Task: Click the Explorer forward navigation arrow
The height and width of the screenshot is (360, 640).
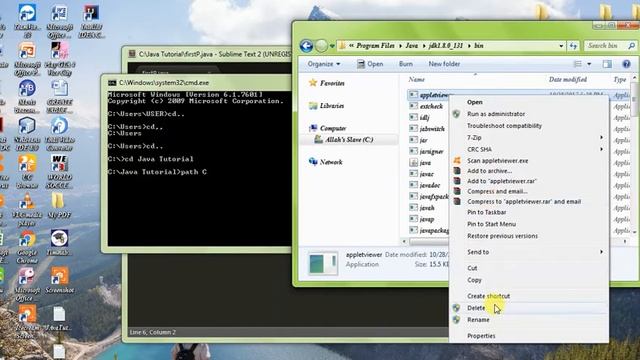Action: pyautogui.click(x=321, y=46)
